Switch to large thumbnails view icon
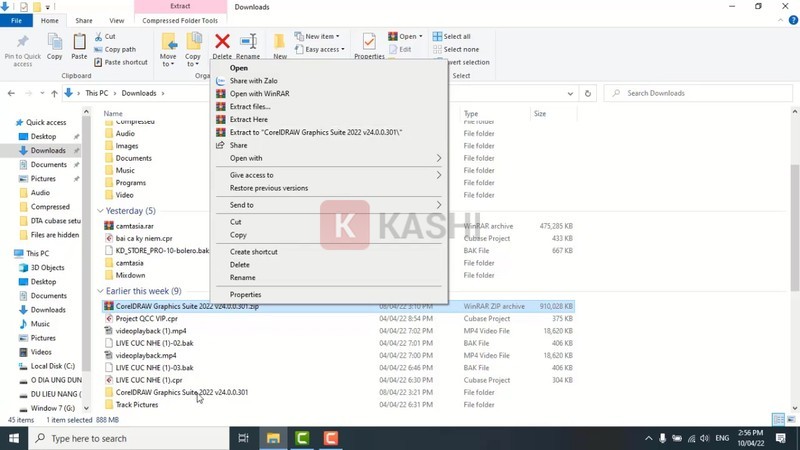Viewport: 800px width, 450px height. point(791,419)
